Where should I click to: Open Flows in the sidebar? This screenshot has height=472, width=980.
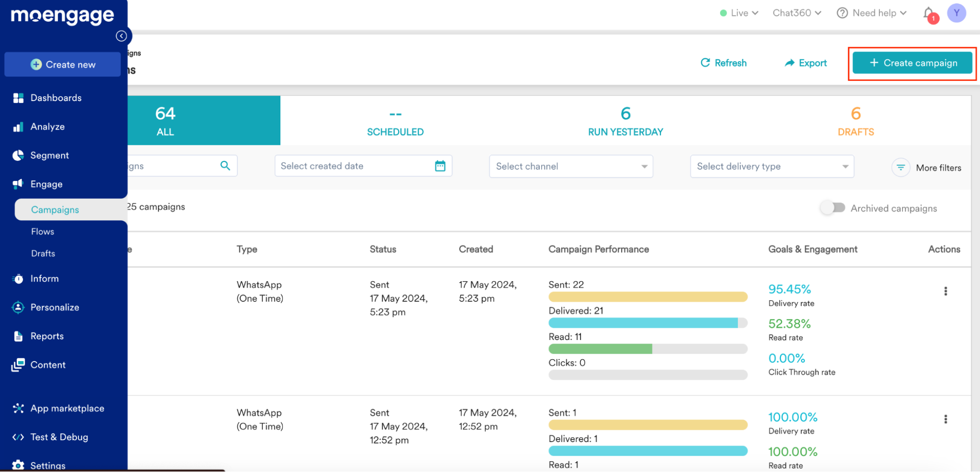click(x=43, y=232)
